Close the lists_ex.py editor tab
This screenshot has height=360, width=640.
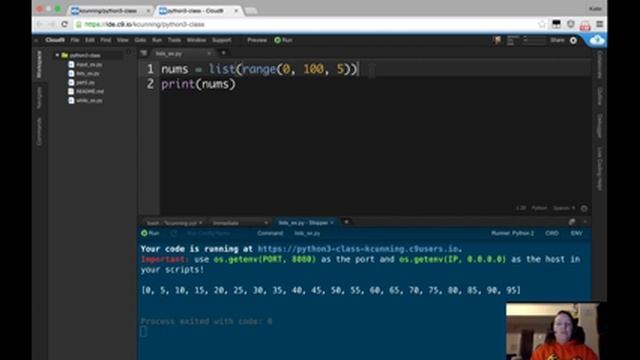click(x=209, y=53)
